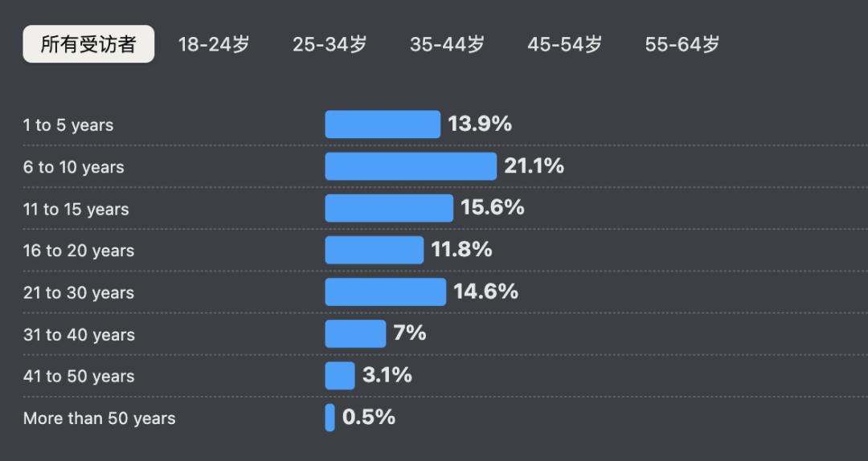Select the 11 to 15 years bar
Image resolution: width=868 pixels, height=461 pixels.
pos(389,208)
